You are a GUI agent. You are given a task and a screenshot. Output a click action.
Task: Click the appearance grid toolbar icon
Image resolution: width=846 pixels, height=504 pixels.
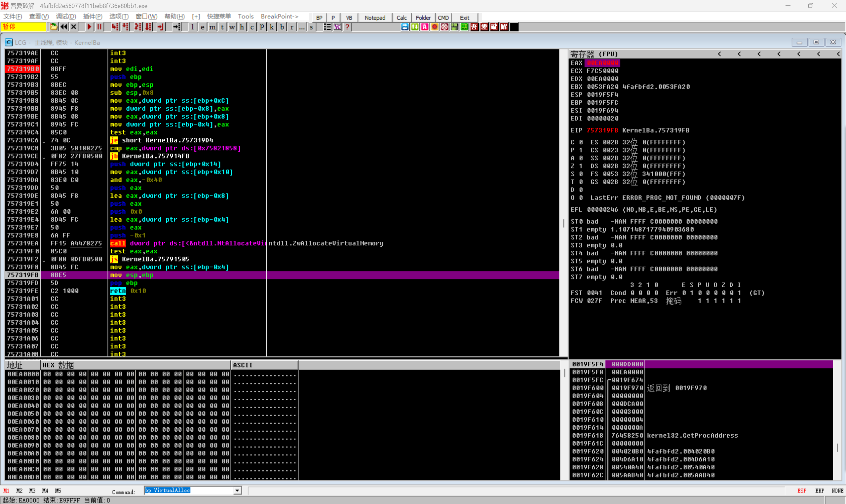coord(337,27)
